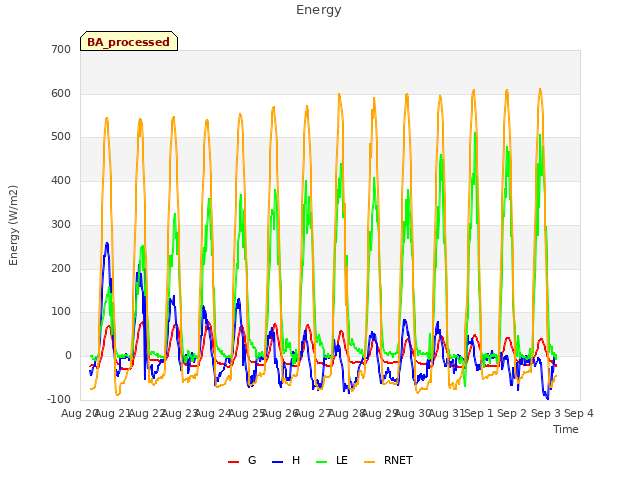Click the Aug 25 x-axis tick label

[247, 413]
